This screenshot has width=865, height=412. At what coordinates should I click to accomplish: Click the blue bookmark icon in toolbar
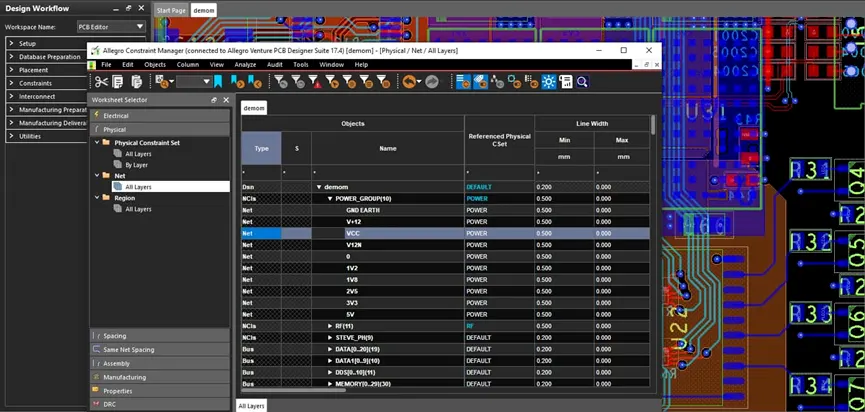219,81
